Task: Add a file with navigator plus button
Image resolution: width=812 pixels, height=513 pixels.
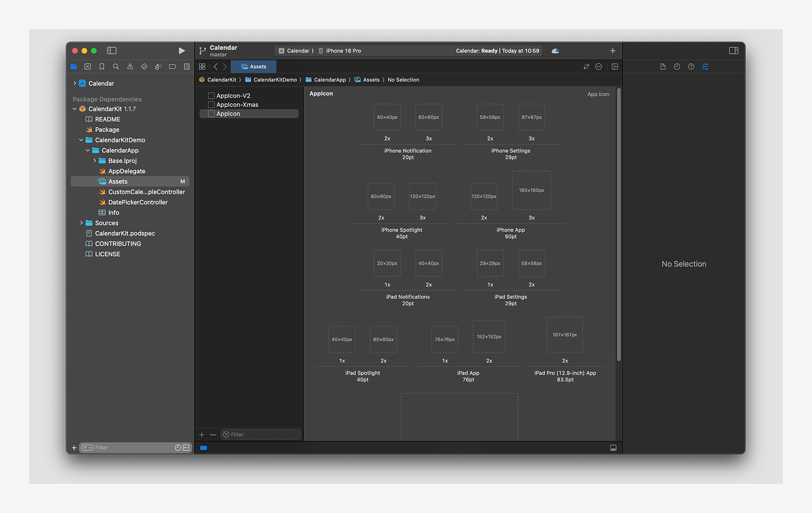Action: [x=74, y=447]
